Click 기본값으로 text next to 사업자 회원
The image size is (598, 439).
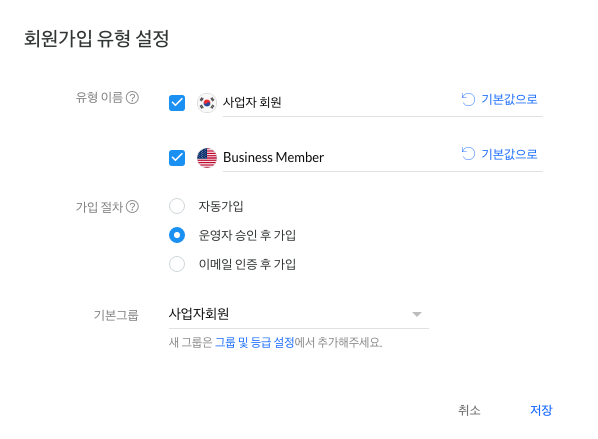[509, 99]
